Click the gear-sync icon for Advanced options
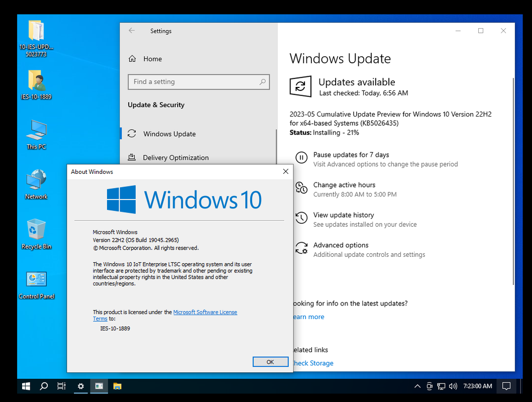The height and width of the screenshot is (402, 532). pos(301,248)
